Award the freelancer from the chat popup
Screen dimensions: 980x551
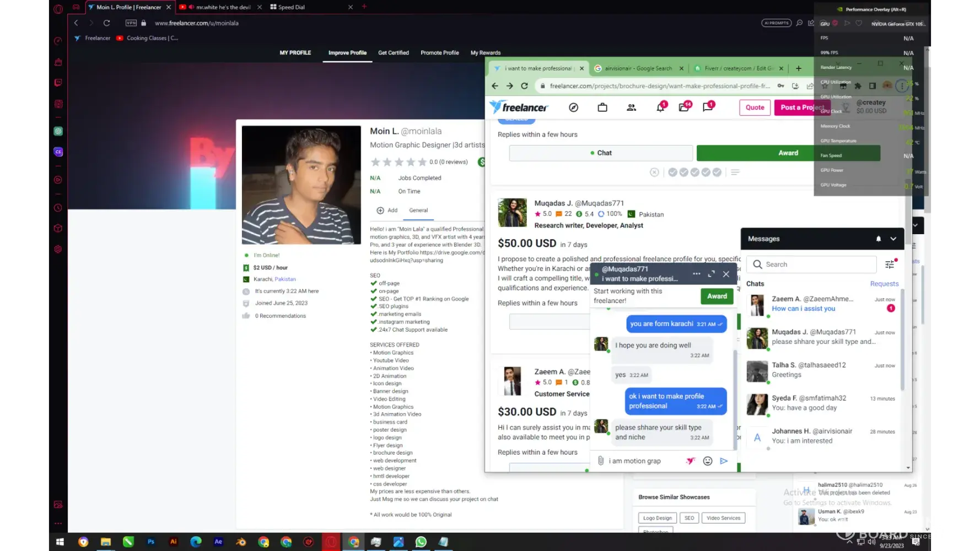(x=717, y=296)
